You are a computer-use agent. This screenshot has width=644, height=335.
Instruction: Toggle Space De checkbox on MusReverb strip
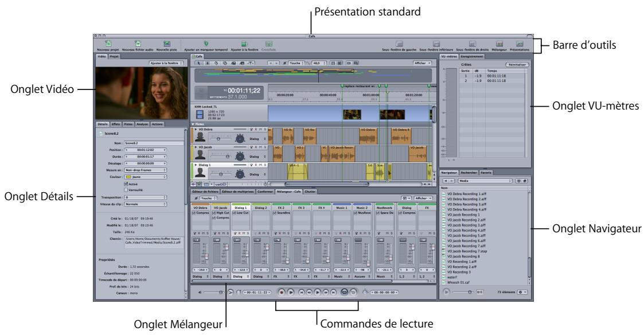(x=378, y=213)
